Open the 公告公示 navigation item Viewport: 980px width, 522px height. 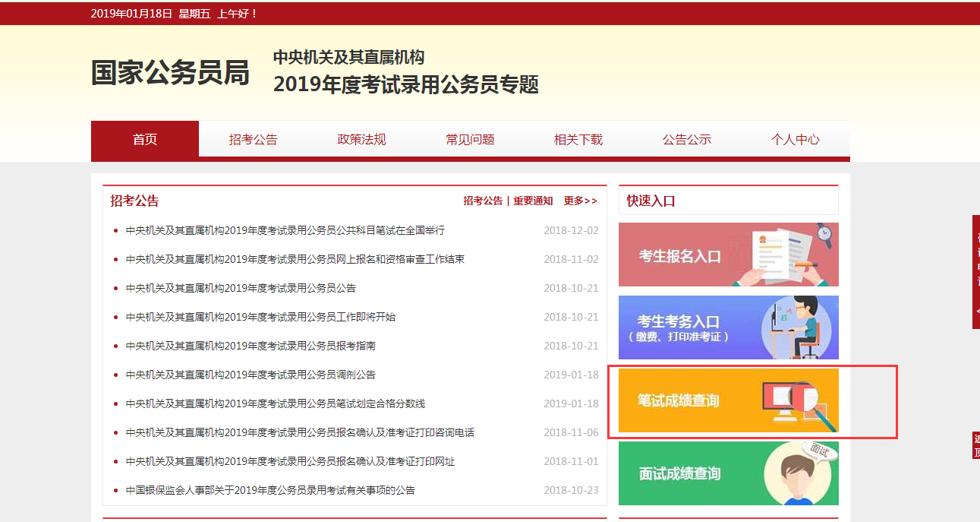click(x=687, y=140)
